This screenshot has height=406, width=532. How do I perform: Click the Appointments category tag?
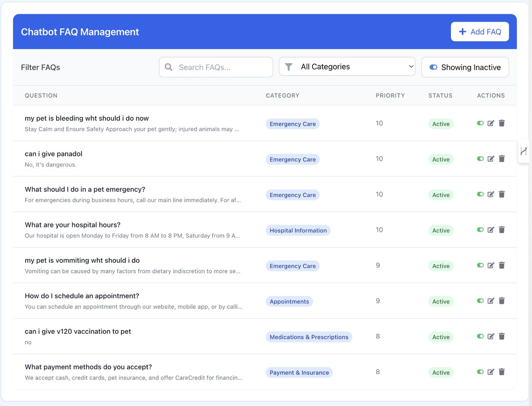point(289,302)
